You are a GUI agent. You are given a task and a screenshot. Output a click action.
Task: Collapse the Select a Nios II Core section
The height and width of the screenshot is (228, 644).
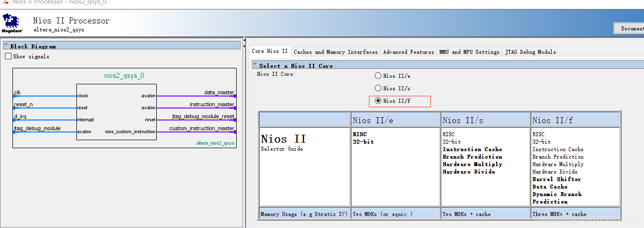point(255,65)
